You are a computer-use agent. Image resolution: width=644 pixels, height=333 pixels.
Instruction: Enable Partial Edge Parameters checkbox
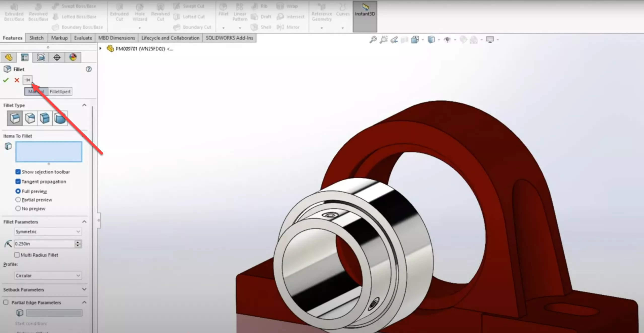click(x=6, y=302)
